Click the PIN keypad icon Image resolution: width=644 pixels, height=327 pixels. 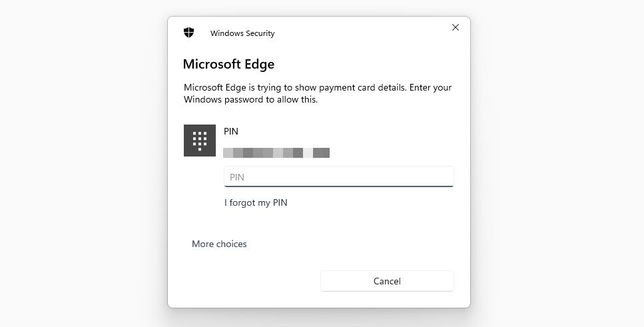tap(200, 141)
